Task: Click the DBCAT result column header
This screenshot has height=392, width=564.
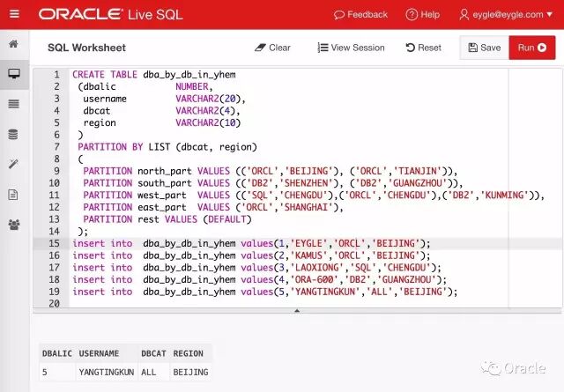Action: pos(153,353)
